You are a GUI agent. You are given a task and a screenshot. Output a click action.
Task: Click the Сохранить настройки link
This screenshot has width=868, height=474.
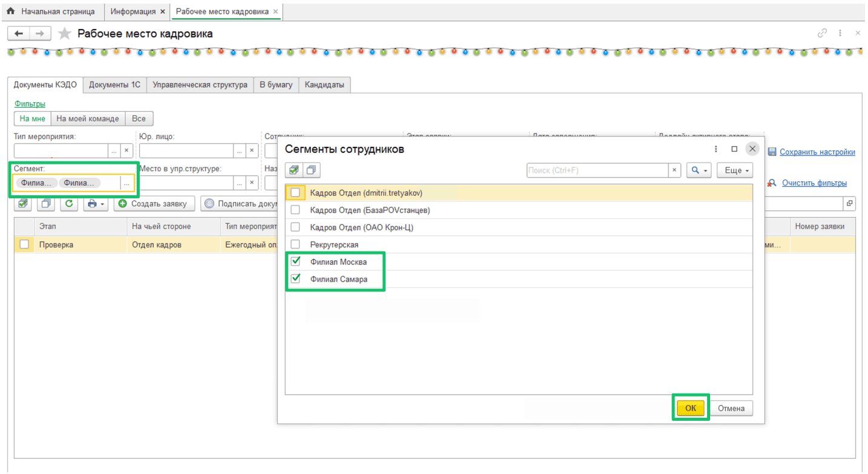[817, 152]
